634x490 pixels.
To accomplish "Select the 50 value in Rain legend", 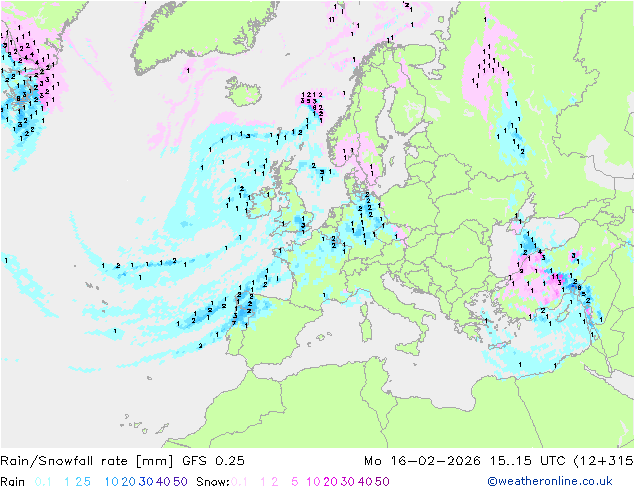I will coord(180,482).
